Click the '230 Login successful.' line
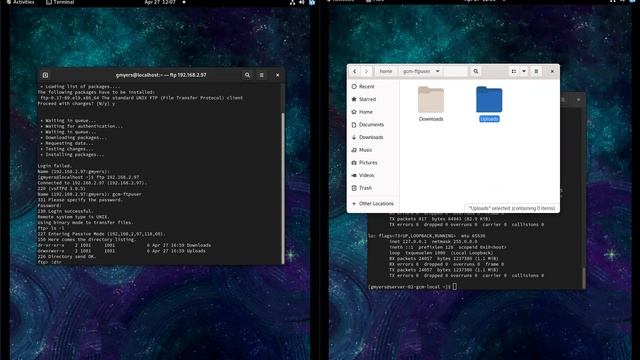This screenshot has height=360, width=640. tap(65, 211)
